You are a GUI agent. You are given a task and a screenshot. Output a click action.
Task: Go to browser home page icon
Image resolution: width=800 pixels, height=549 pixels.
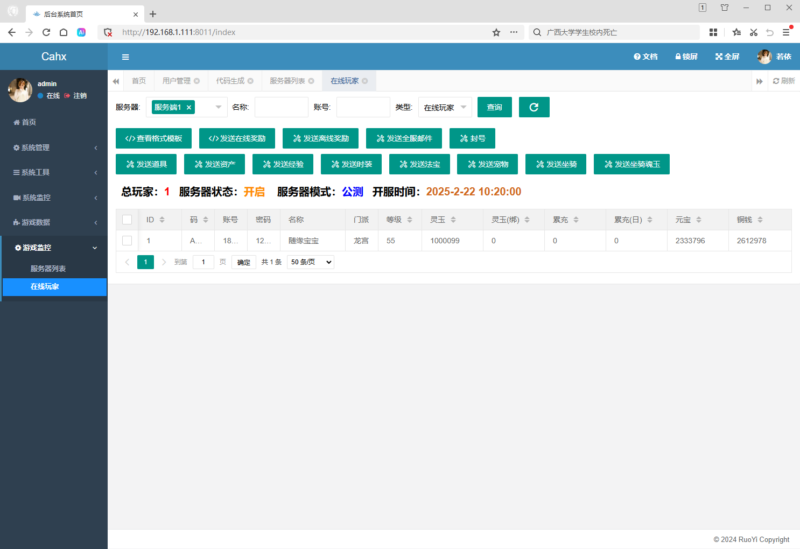(x=63, y=32)
